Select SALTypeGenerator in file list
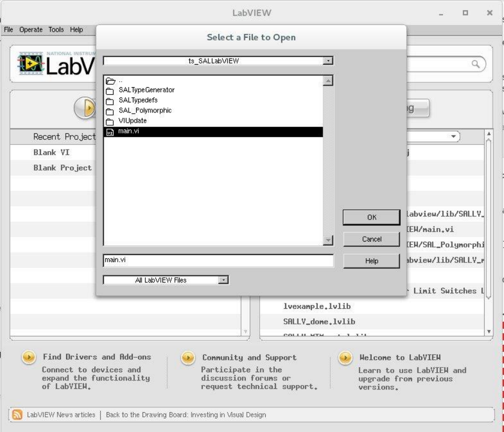This screenshot has width=504, height=432. point(146,90)
